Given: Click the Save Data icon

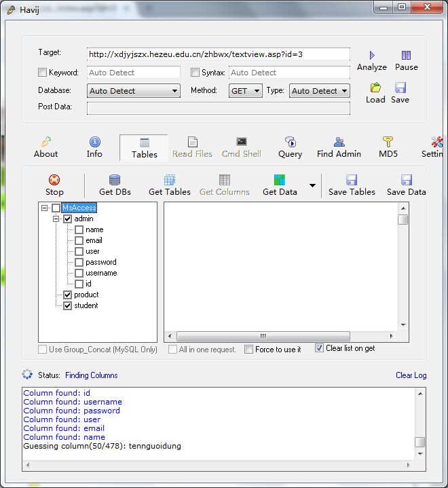Looking at the screenshot, I should tap(407, 180).
